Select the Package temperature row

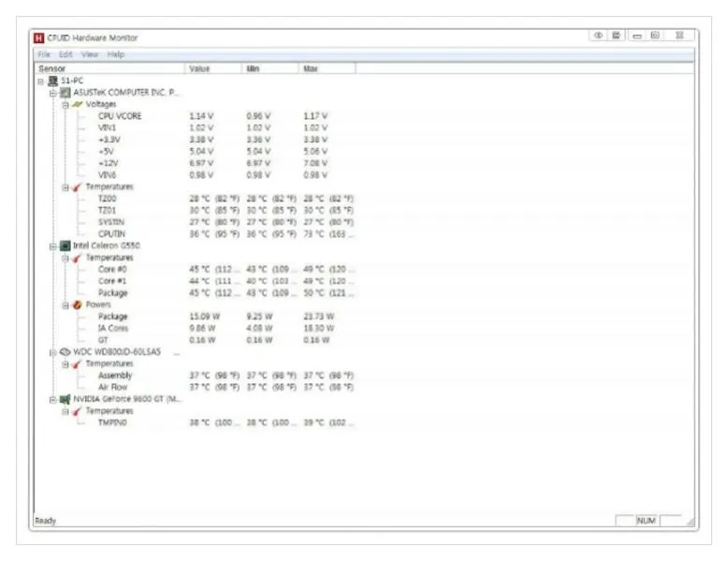tap(226, 293)
